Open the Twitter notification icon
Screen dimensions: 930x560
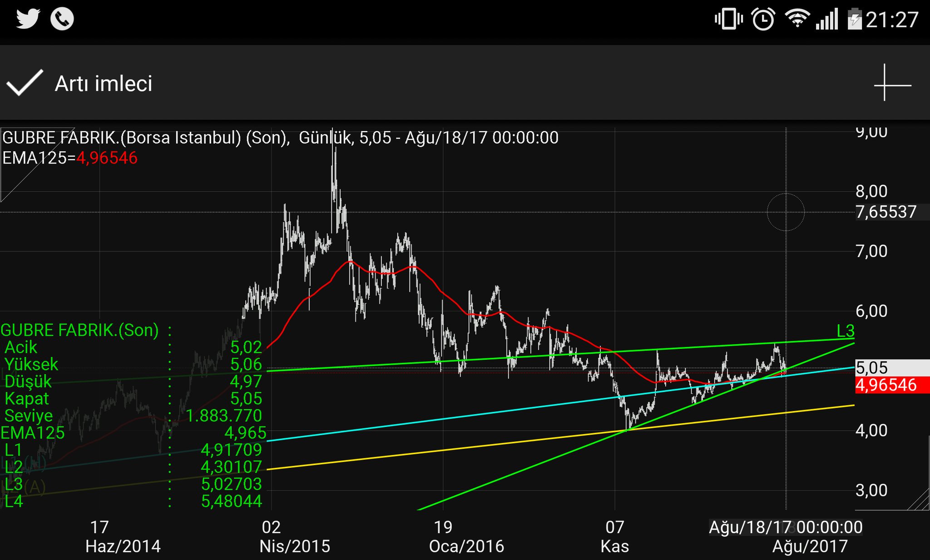click(x=28, y=19)
